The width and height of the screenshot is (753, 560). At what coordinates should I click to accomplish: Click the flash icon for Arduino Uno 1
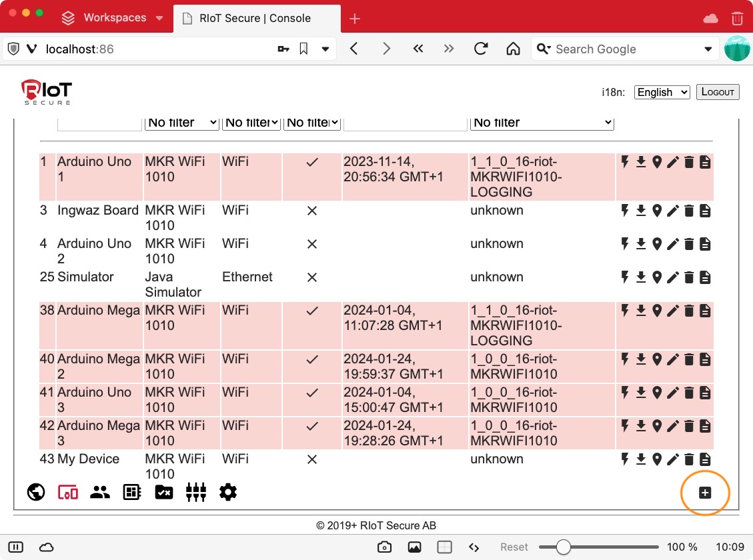pos(625,162)
